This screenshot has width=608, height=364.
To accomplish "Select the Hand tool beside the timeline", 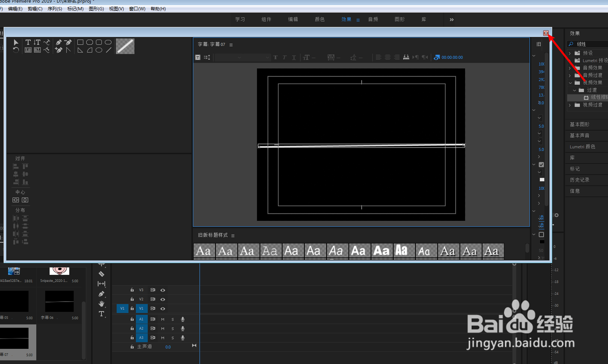I will click(101, 304).
